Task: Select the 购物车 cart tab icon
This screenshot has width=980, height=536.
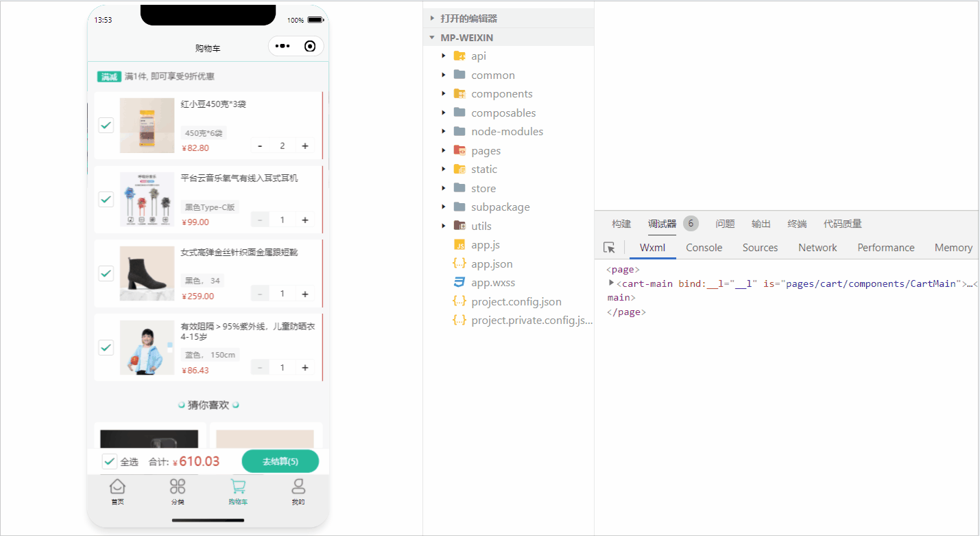Action: pos(238,487)
